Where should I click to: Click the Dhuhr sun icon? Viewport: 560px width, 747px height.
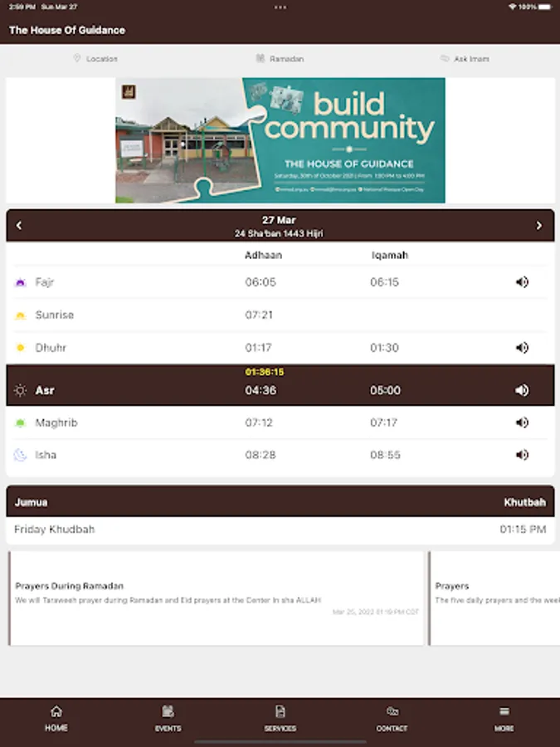[x=20, y=348]
